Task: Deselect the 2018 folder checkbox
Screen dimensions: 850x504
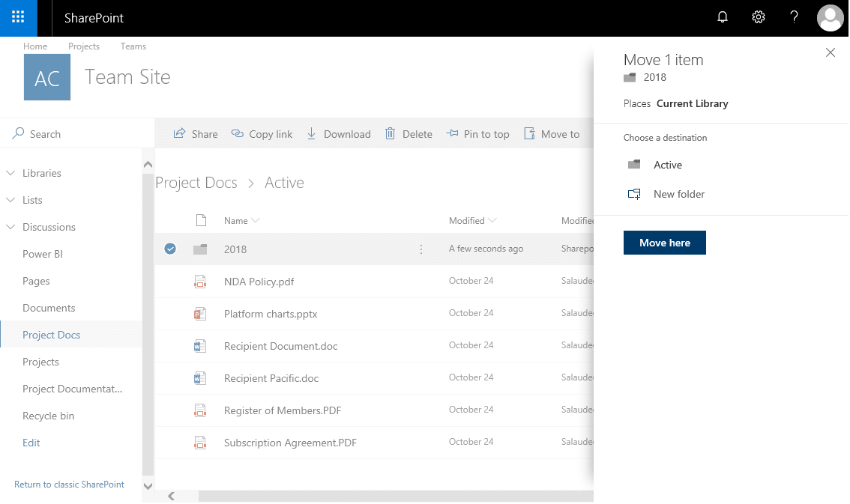Action: [170, 248]
